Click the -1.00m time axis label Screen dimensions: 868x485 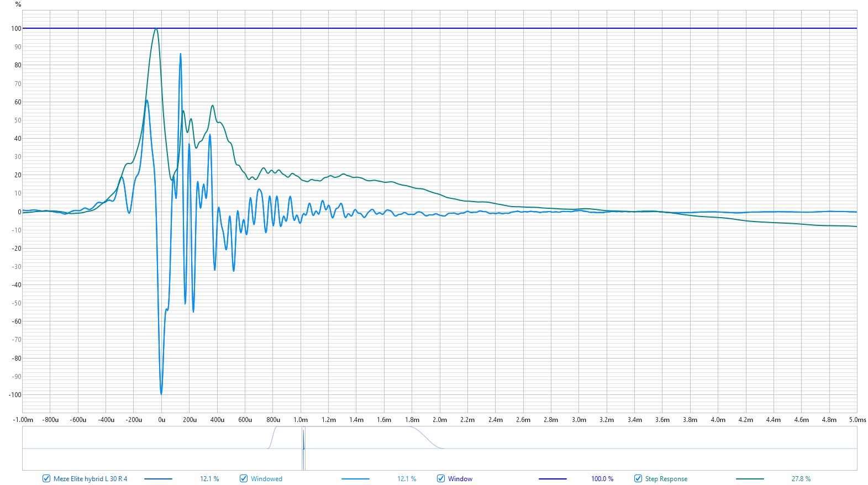tap(23, 420)
